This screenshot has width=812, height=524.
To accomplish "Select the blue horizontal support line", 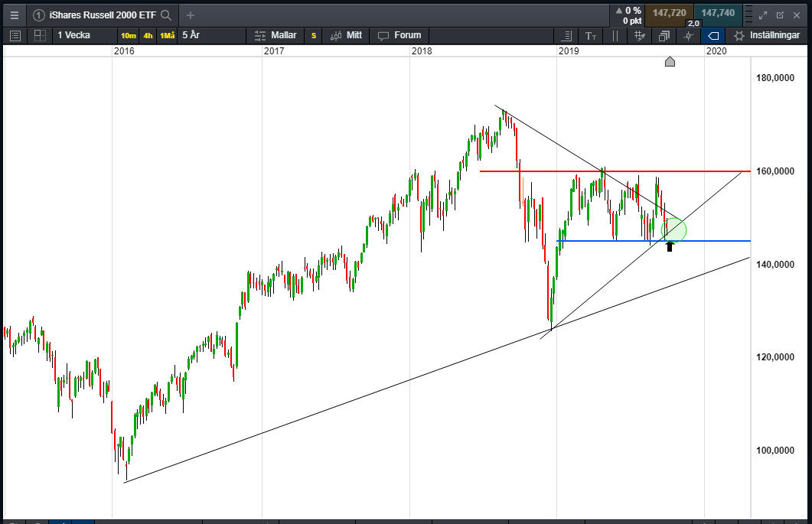I will (653, 241).
